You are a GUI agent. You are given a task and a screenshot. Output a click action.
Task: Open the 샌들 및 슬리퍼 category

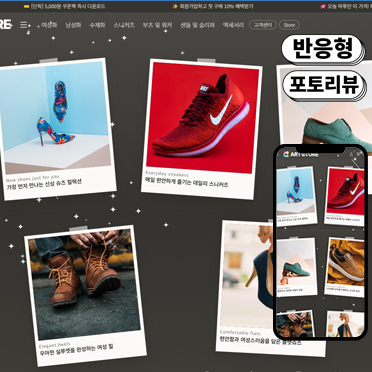click(198, 25)
